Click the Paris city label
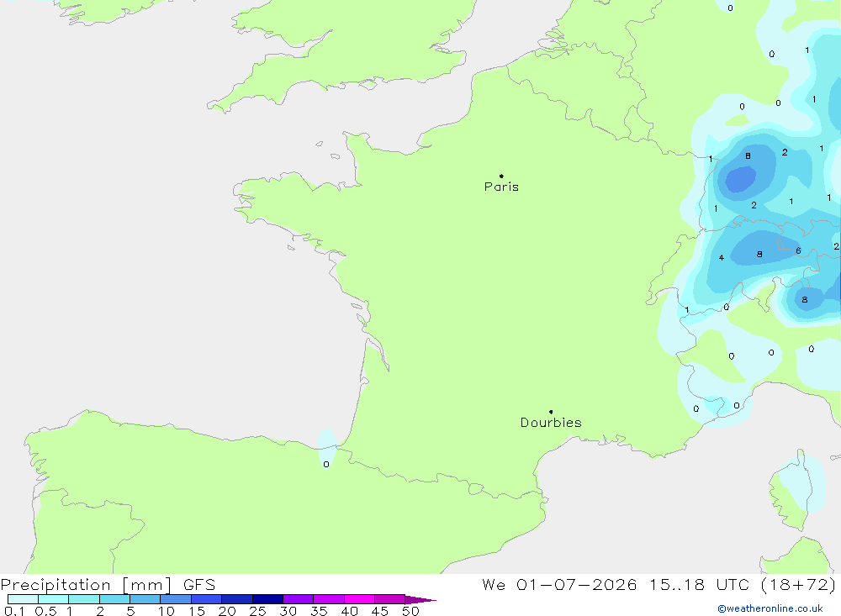 point(501,187)
